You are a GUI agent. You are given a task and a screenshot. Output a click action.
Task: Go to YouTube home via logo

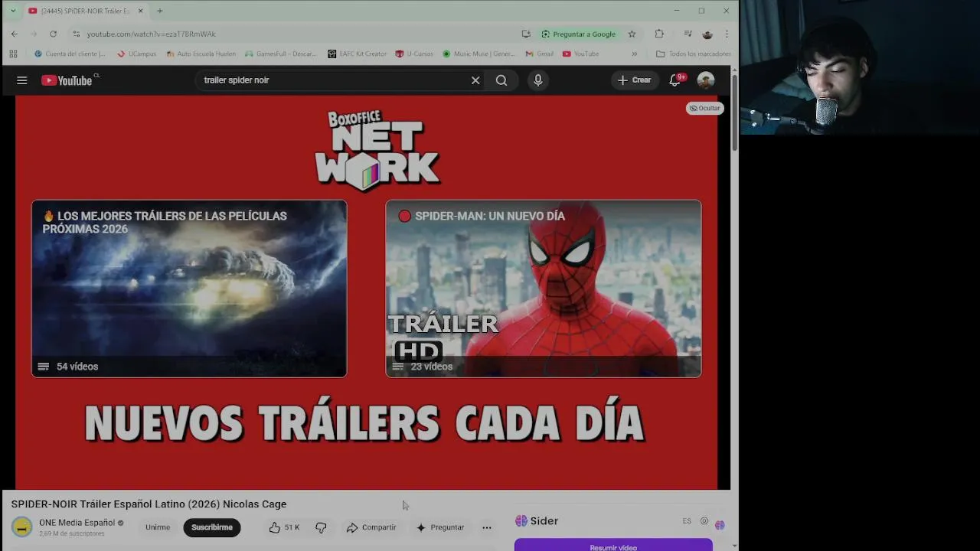67,80
